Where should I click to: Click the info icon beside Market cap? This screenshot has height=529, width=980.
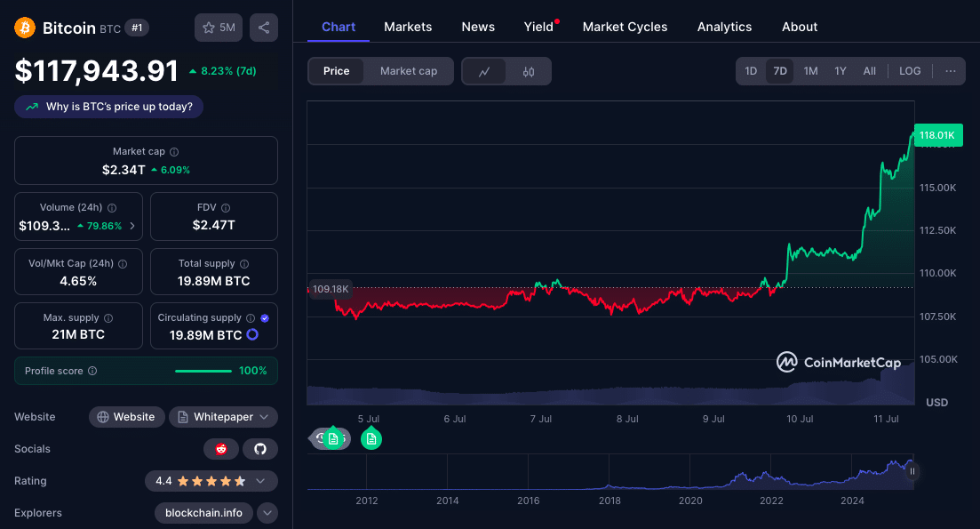point(174,152)
